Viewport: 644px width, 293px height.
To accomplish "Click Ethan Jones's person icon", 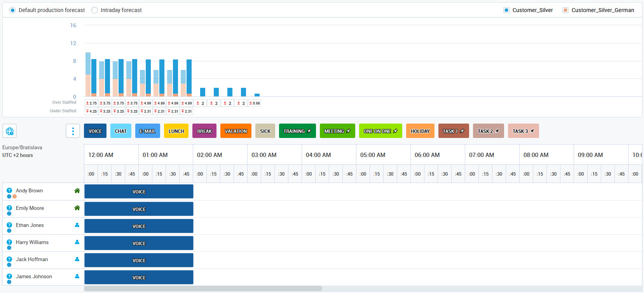I will click(77, 225).
